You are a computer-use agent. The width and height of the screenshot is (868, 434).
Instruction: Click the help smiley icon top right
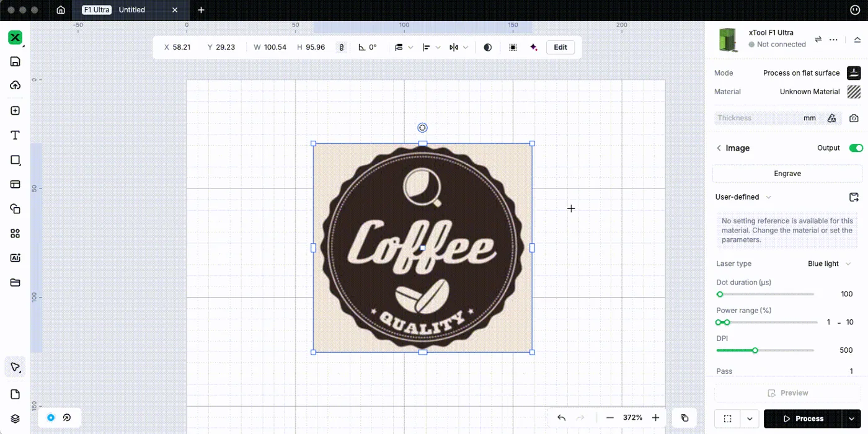(x=855, y=10)
